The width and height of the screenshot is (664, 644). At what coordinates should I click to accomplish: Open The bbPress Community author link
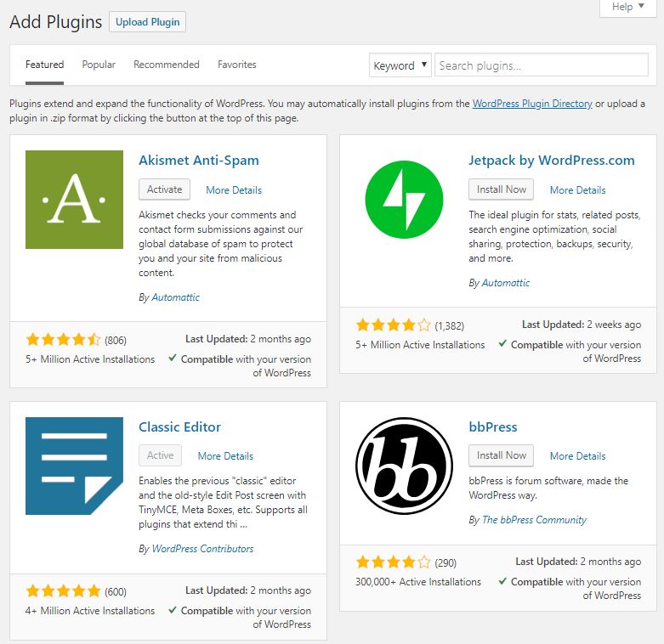coord(534,520)
